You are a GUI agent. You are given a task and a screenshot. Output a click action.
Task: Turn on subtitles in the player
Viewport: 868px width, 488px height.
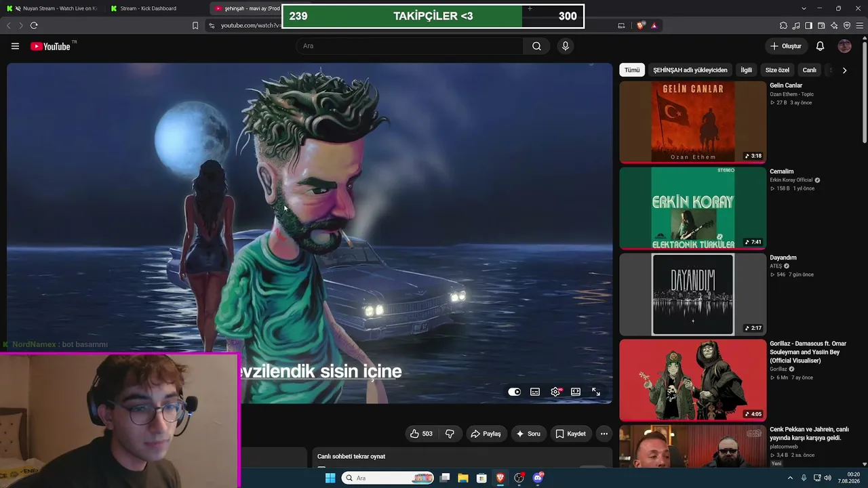pos(535,392)
